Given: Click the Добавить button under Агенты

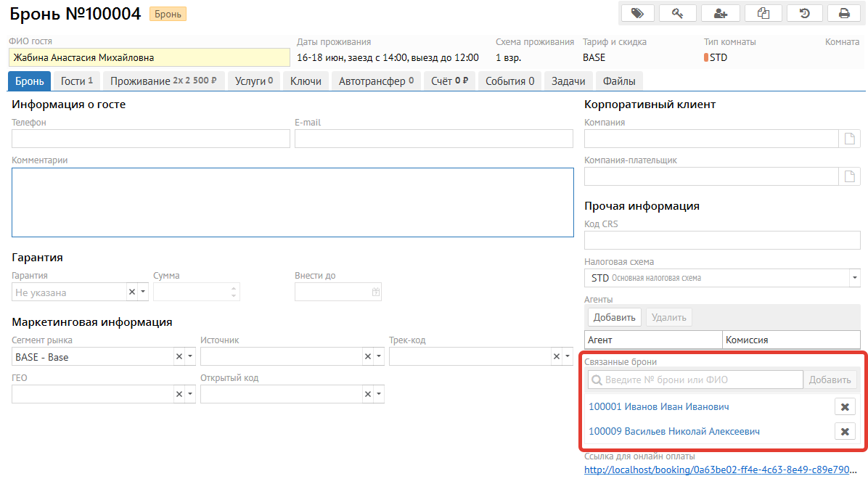Looking at the screenshot, I should click(x=615, y=317).
